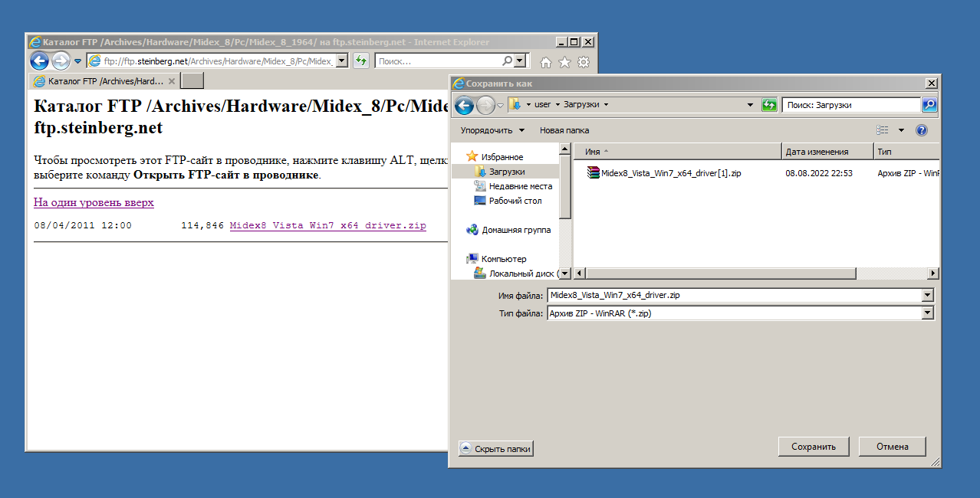Refresh the Загрузки folder in Save dialog
Image resolution: width=980 pixels, height=498 pixels.
pyautogui.click(x=769, y=105)
